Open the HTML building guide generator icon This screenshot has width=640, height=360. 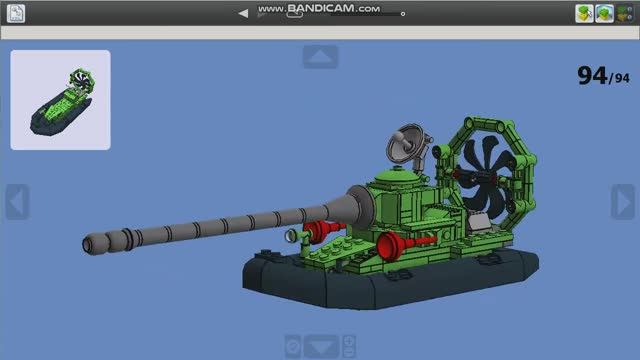click(16, 13)
